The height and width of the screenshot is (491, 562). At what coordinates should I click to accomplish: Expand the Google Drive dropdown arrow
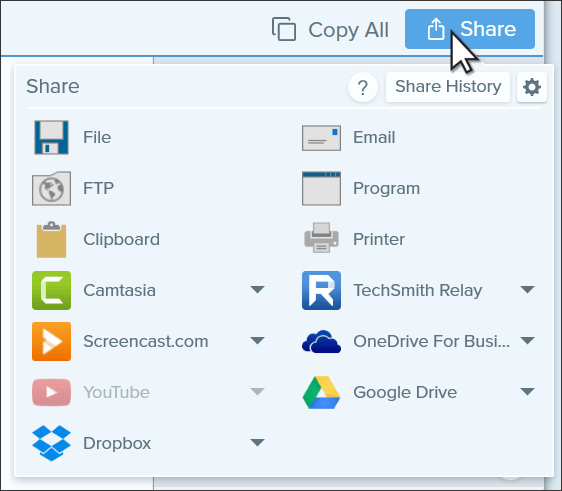(x=527, y=391)
